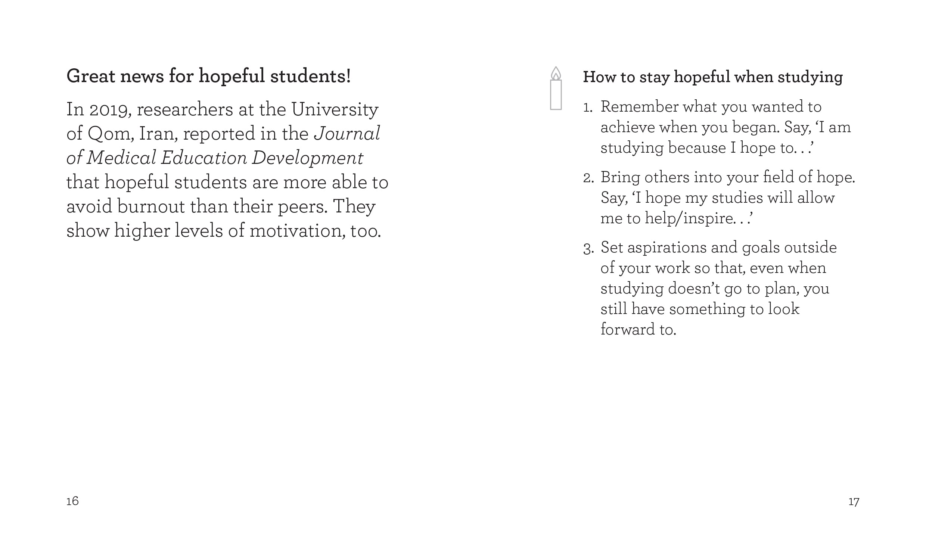Click the final words 'forward to.'
Screen dimensions: 926x560
tap(638, 330)
